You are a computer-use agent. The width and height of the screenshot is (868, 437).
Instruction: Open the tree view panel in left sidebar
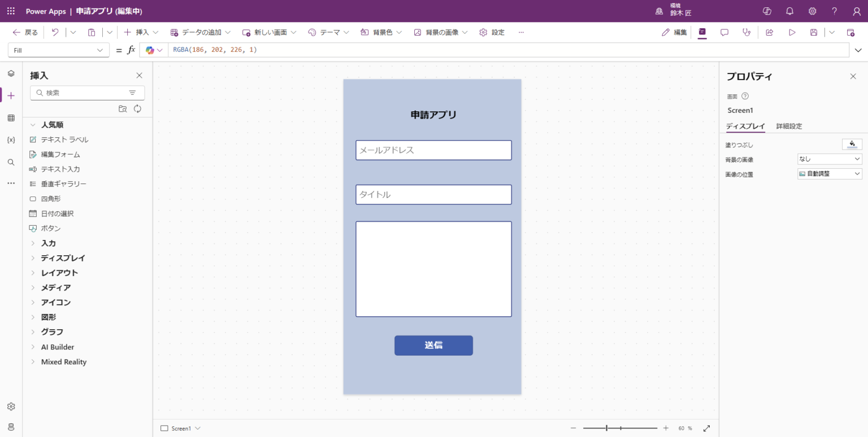10,73
